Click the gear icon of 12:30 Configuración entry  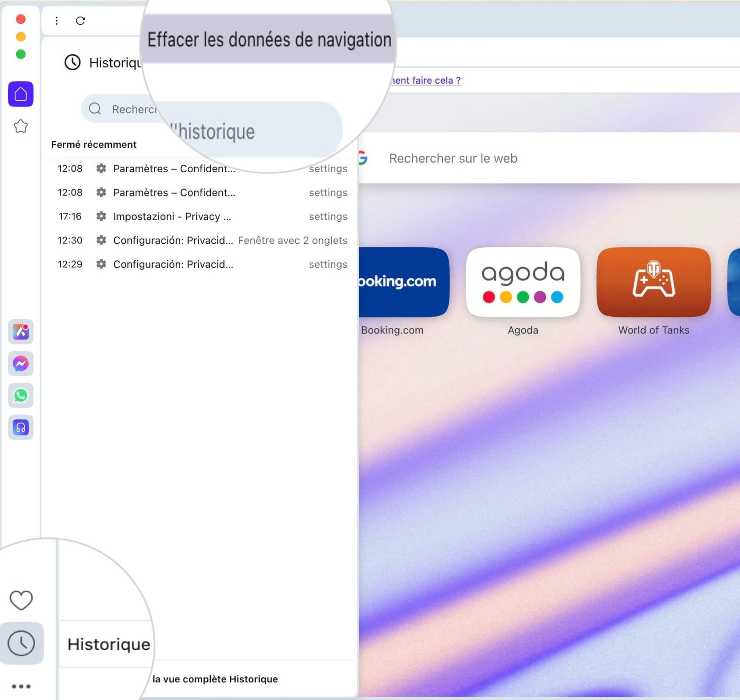pyautogui.click(x=101, y=240)
